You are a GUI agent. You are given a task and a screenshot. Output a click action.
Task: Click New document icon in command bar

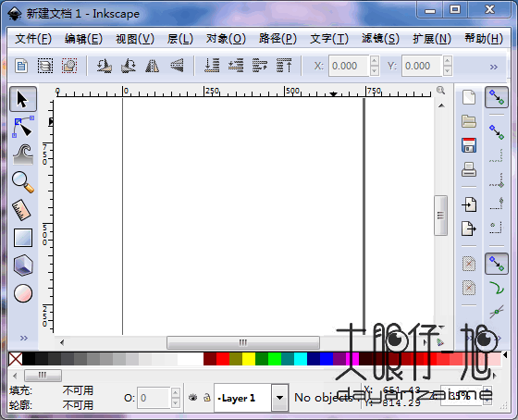469,97
